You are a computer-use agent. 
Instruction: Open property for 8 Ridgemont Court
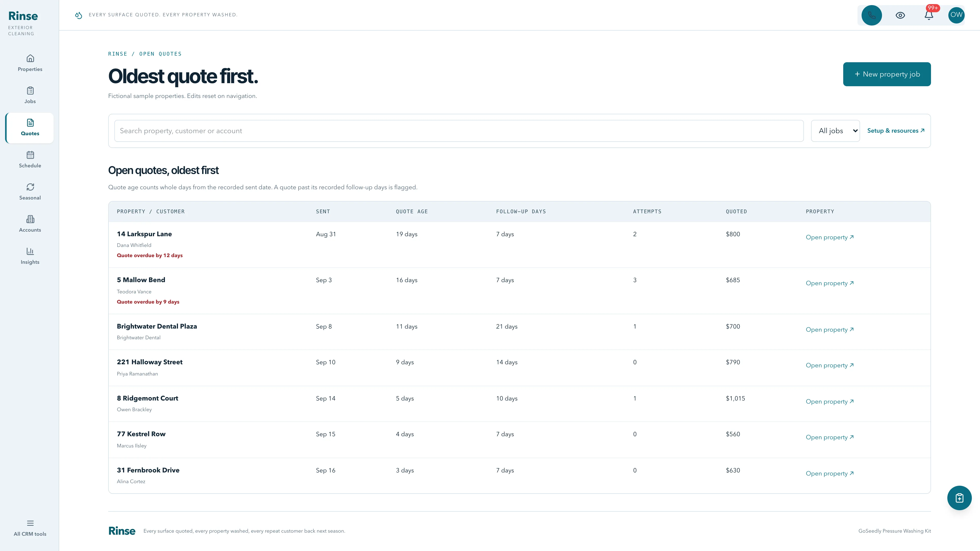829,402
